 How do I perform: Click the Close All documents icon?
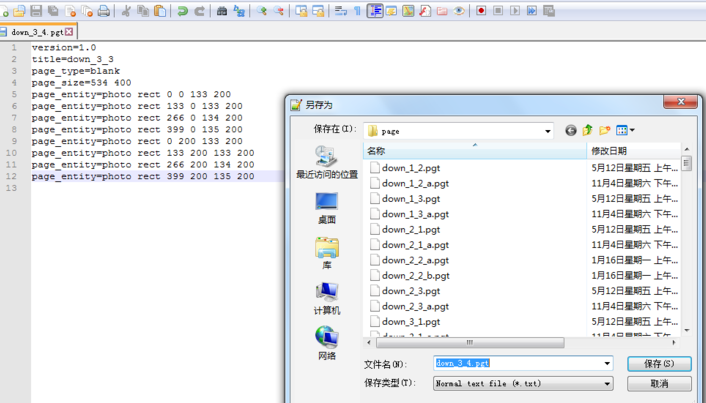coord(87,11)
